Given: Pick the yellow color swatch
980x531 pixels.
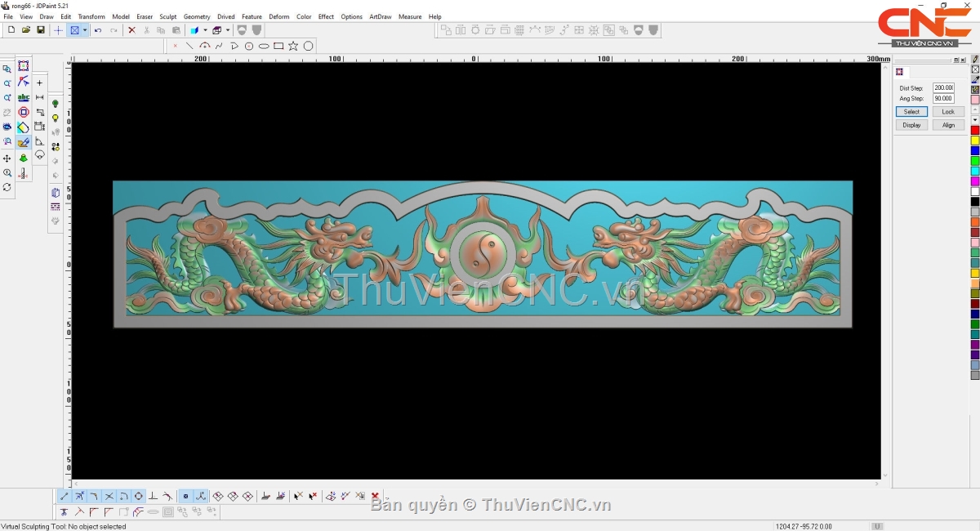Looking at the screenshot, I should [x=975, y=141].
